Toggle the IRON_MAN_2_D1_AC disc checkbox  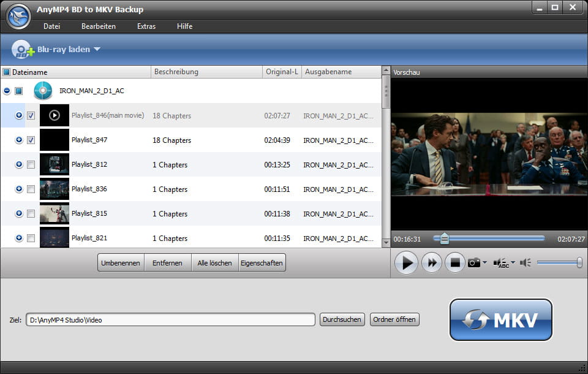tap(19, 91)
